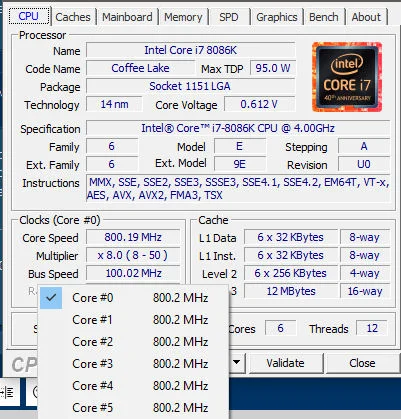Click the Intel Core i7 40th Anniversary logo
The height and width of the screenshot is (419, 401).
pyautogui.click(x=347, y=77)
